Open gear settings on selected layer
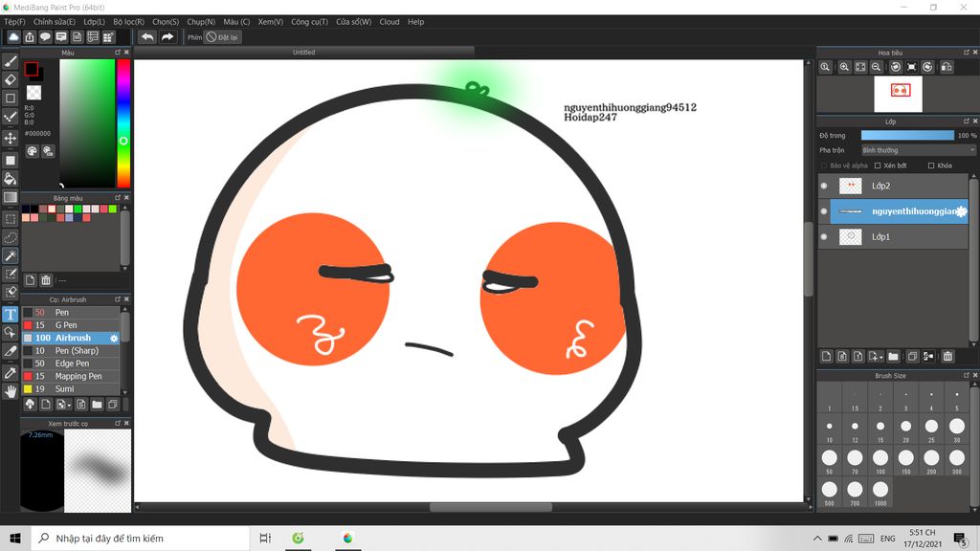 [x=961, y=211]
